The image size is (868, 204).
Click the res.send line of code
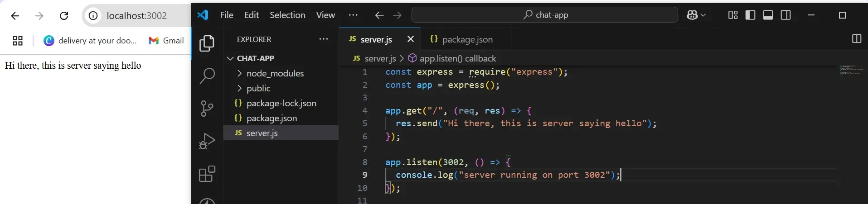click(526, 123)
